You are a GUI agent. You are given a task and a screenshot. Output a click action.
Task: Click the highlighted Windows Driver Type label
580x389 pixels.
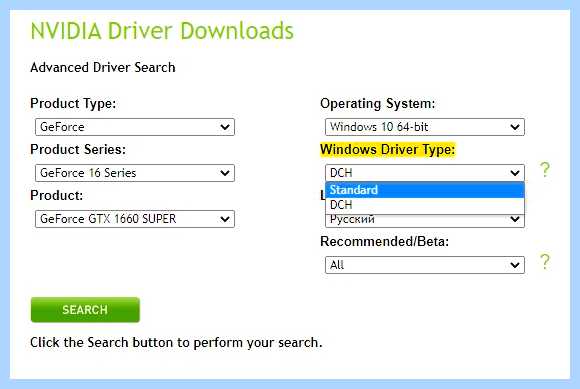click(x=388, y=150)
